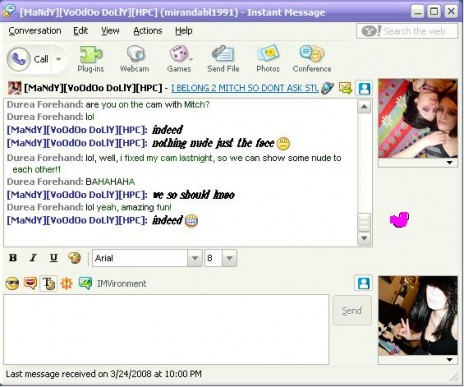464x387 pixels.
Task: Open the font size 8 dropdown
Action: click(x=229, y=258)
